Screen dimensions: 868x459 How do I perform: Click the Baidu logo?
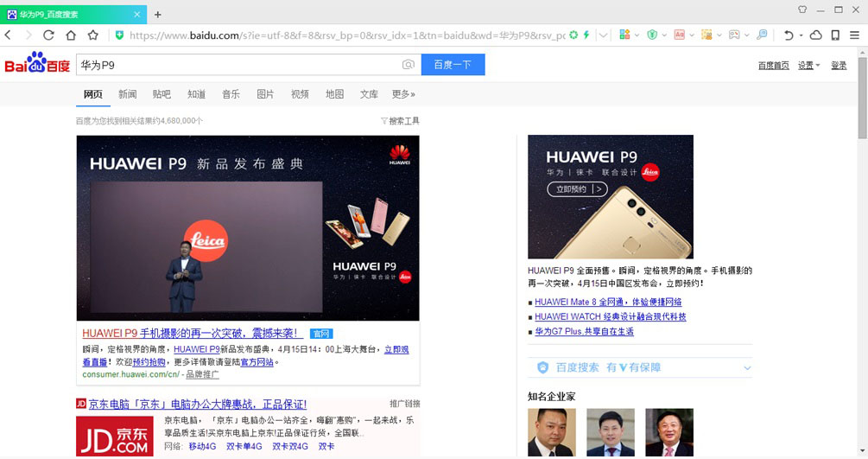click(37, 62)
